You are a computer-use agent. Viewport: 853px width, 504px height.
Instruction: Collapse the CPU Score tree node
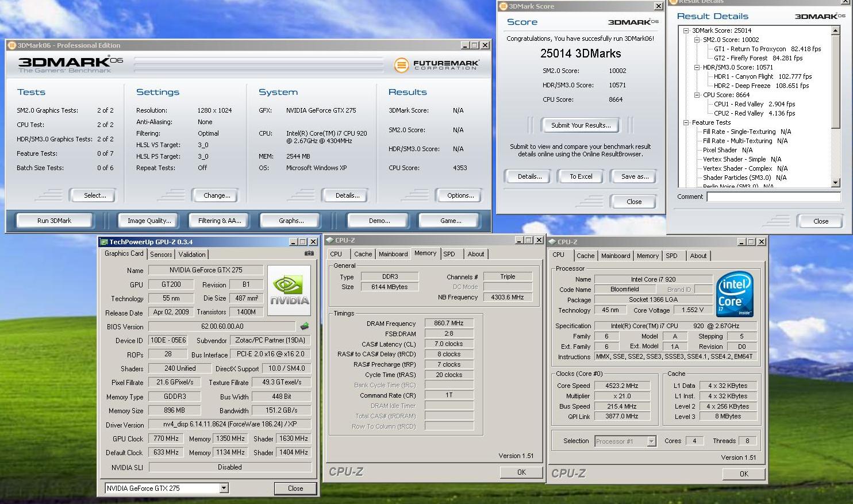pos(697,95)
